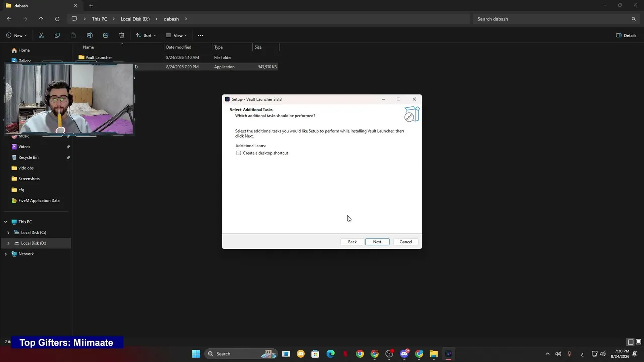Open the 'vido obs' folder

coord(26,168)
